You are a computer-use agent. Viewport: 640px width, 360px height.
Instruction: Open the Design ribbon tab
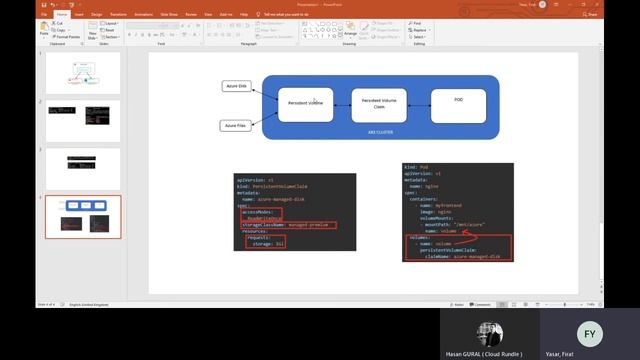96,14
